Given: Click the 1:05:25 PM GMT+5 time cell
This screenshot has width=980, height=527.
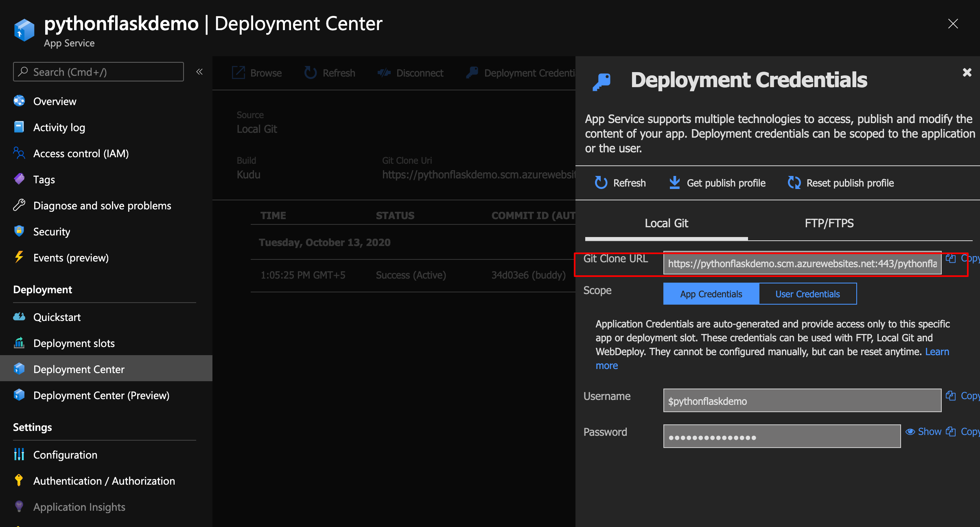Looking at the screenshot, I should pos(303,275).
